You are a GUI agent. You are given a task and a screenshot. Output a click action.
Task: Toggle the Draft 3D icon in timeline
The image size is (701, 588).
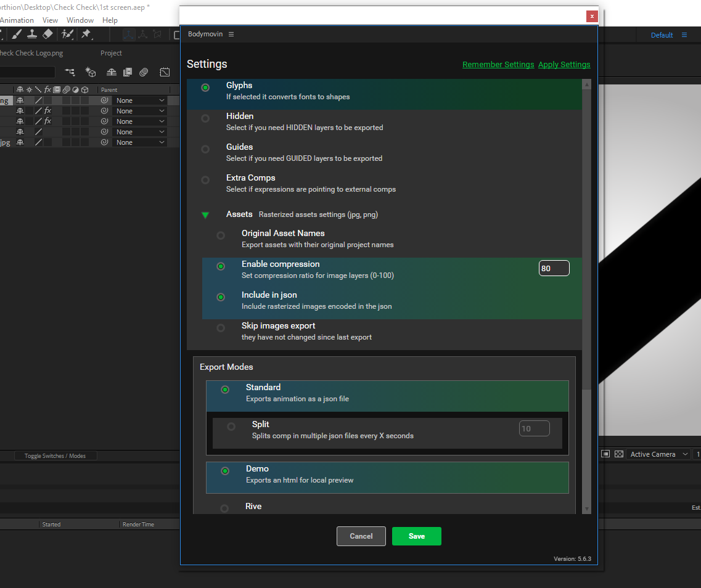pos(91,72)
